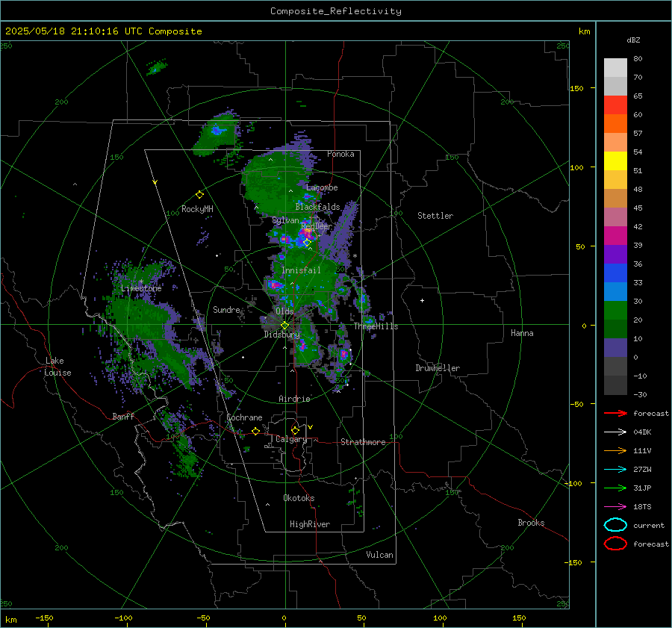Viewport: 672px width, 628px height.
Task: Select the 51 dBZ yellow color swatch
Action: 615,161
